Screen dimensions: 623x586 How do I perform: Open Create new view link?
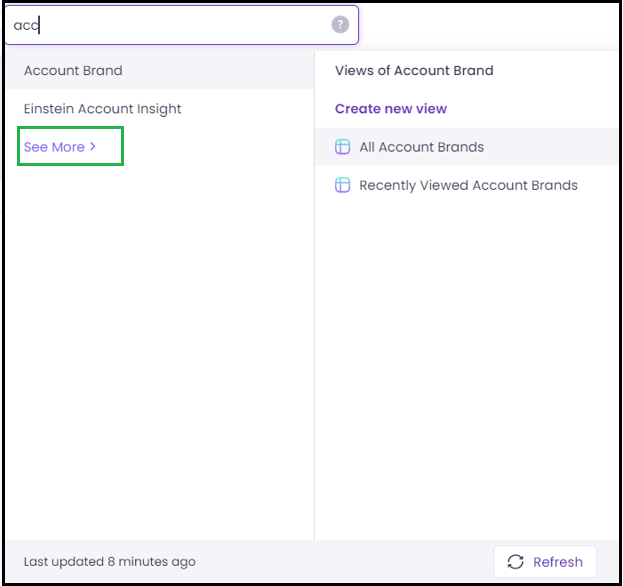(391, 108)
